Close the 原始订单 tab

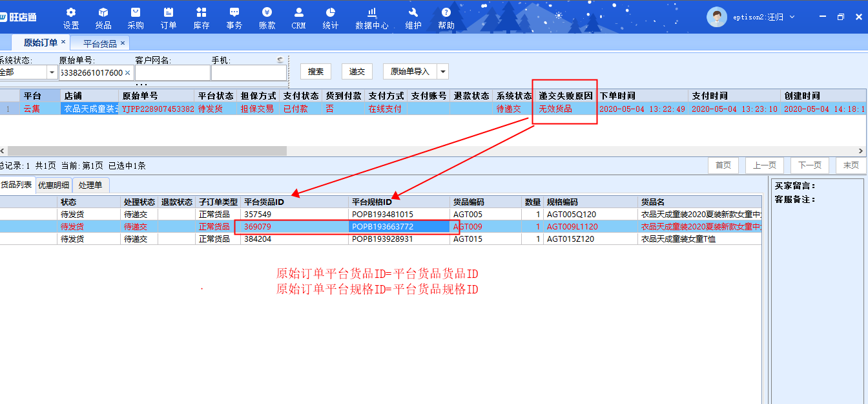point(63,43)
